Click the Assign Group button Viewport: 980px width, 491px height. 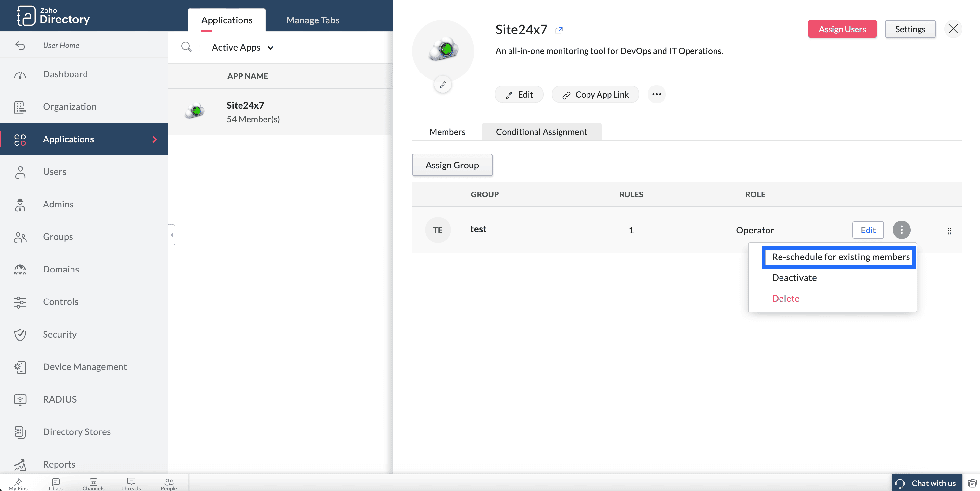(452, 165)
